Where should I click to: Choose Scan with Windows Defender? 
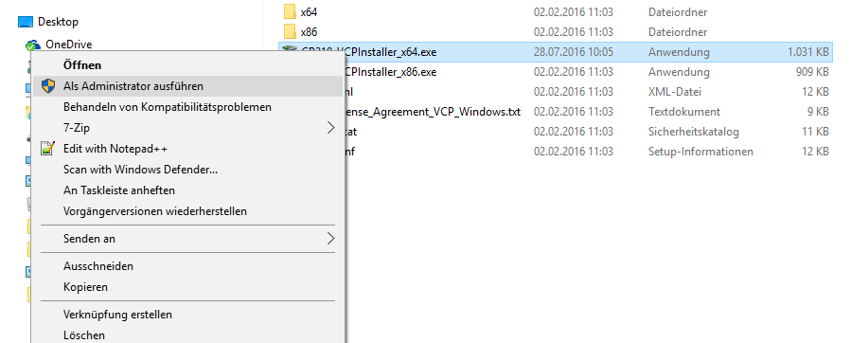[x=141, y=170]
